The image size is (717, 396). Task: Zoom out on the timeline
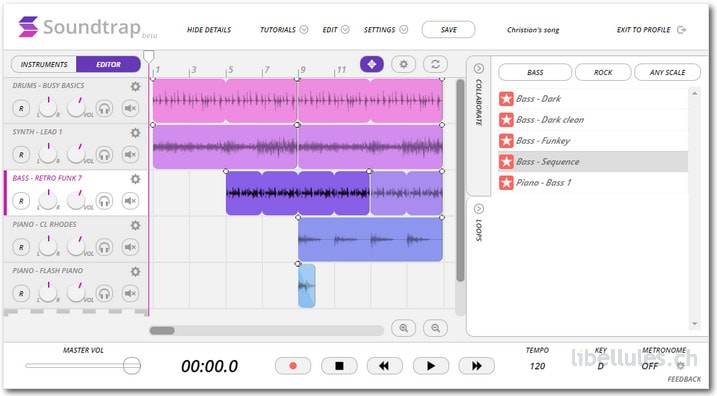point(435,328)
